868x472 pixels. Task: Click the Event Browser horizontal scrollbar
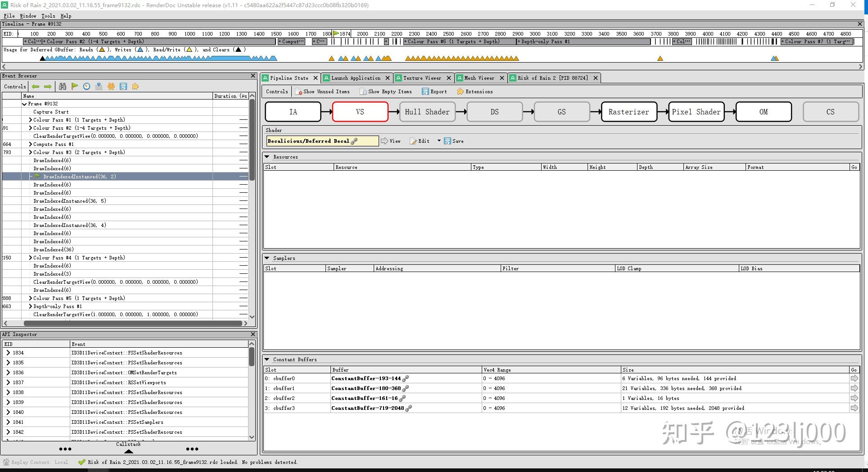coord(133,323)
